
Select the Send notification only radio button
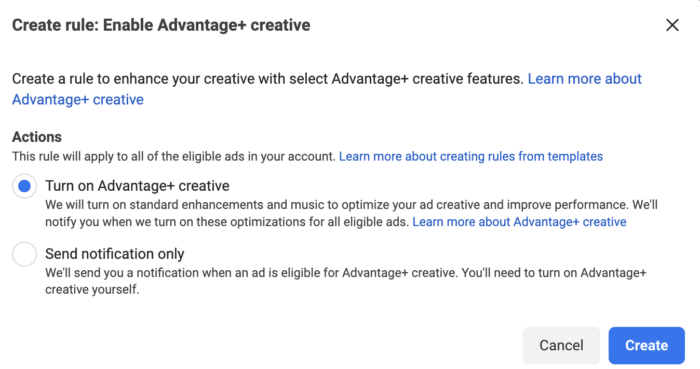(x=24, y=254)
